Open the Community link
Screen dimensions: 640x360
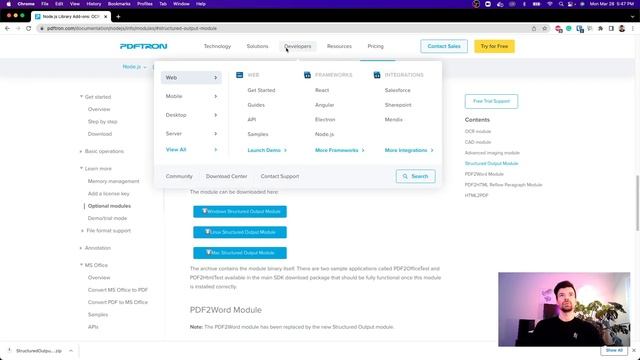[x=179, y=176]
